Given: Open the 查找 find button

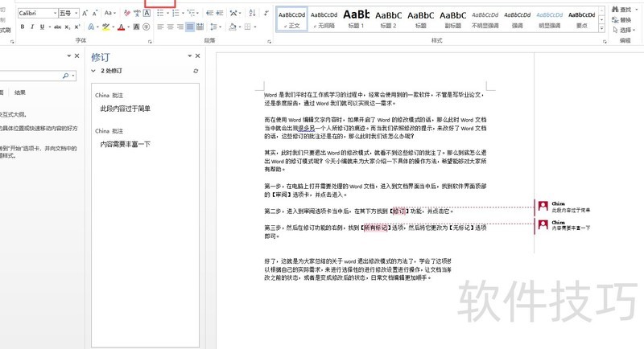Looking at the screenshot, I should (624, 9).
